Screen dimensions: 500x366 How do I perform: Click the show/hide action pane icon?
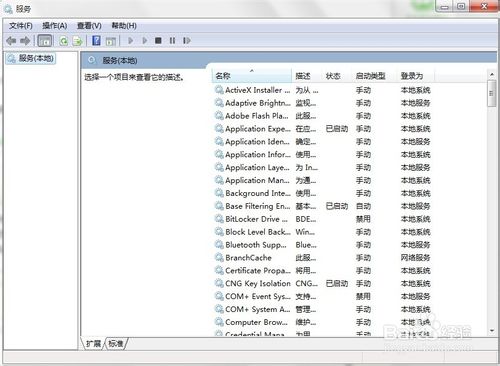click(111, 41)
